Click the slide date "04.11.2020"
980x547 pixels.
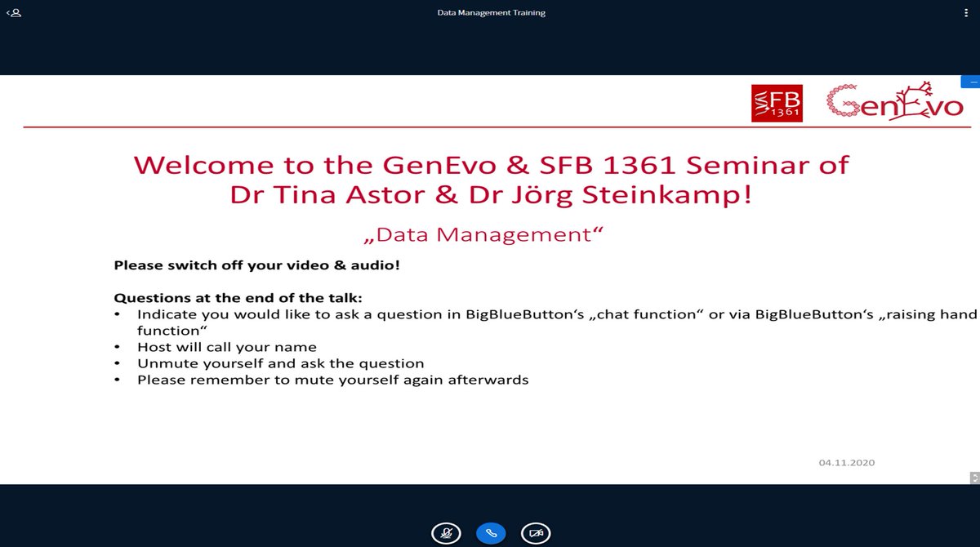(x=847, y=463)
